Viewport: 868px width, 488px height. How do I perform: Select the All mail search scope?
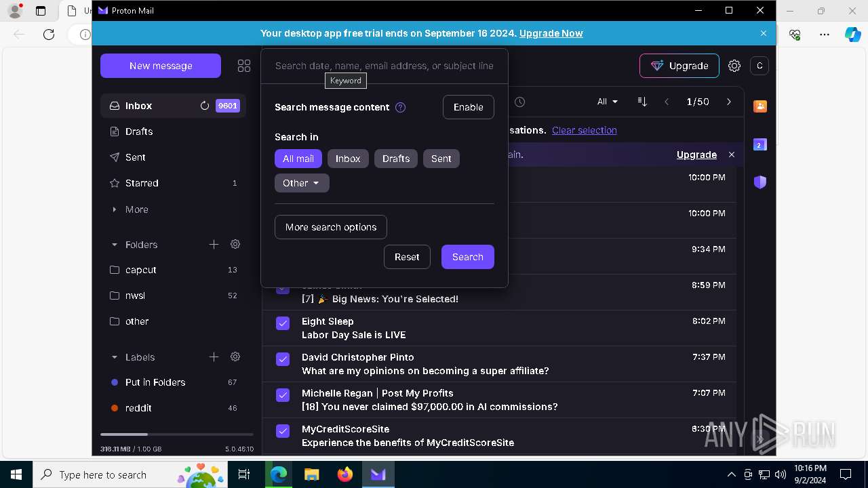(298, 159)
